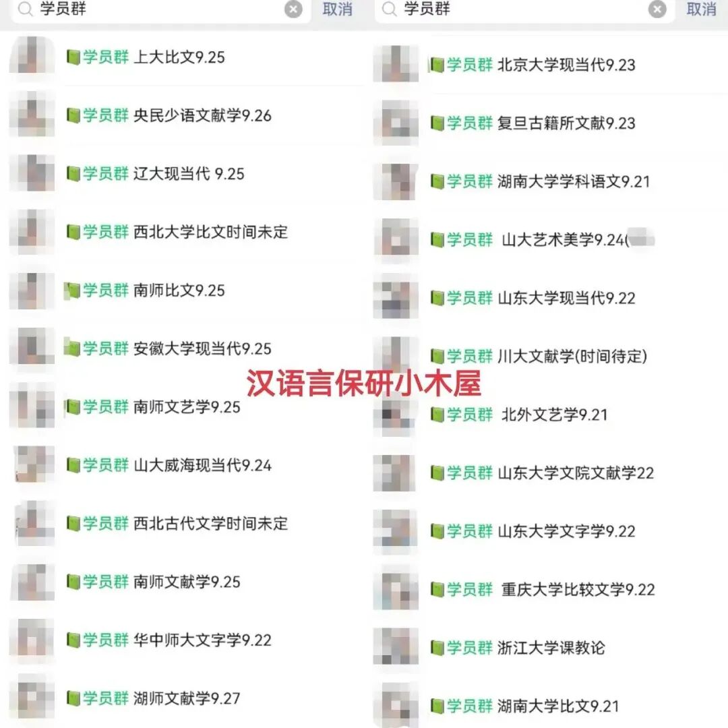
Task: Click green book icon beside 北京大学现当代9.23
Action: click(x=437, y=65)
